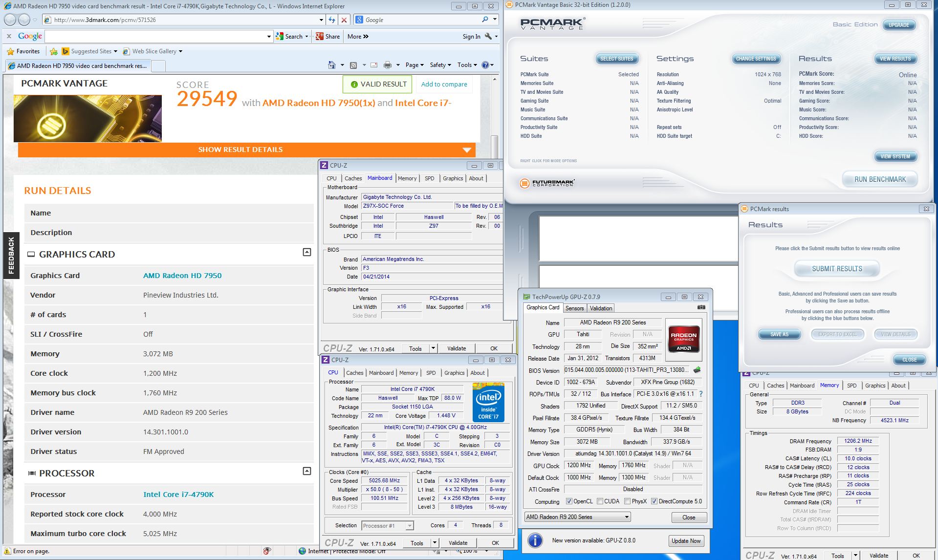
Task: Click the GPU-Z BIOS save chip icon
Action: 697,370
